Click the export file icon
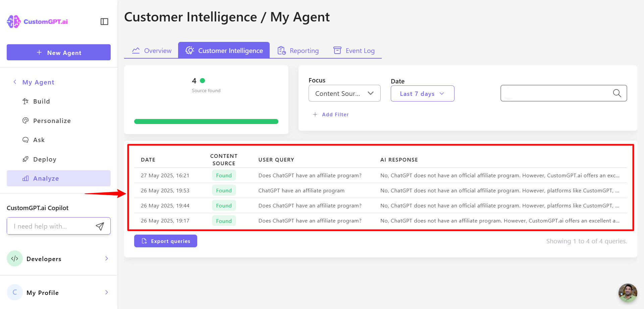Image resolution: width=644 pixels, height=309 pixels. point(144,241)
